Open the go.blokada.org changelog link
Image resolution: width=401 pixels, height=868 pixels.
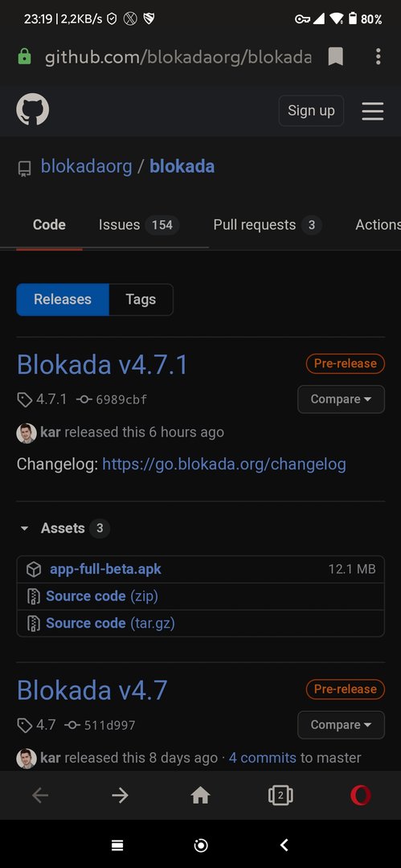coord(224,464)
